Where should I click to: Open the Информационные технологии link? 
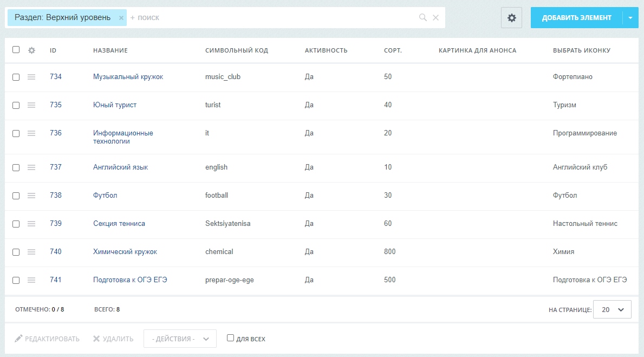123,137
